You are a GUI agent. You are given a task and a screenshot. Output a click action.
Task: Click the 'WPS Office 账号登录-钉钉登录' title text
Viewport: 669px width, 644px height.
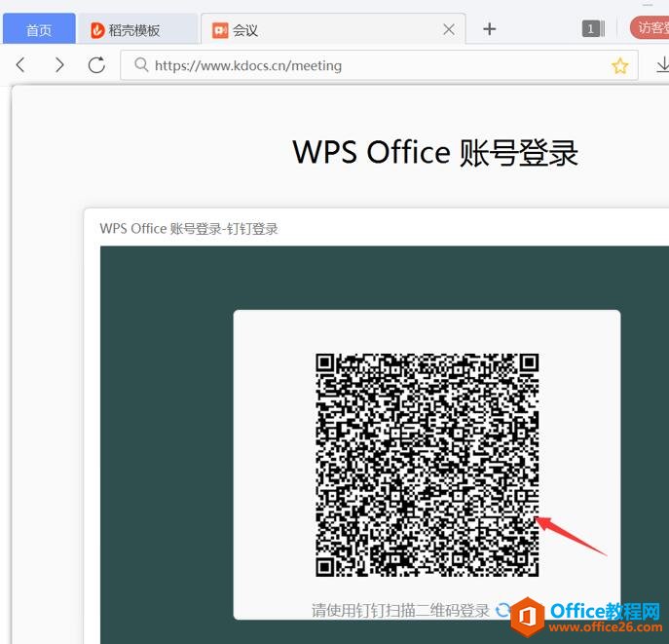click(x=189, y=229)
